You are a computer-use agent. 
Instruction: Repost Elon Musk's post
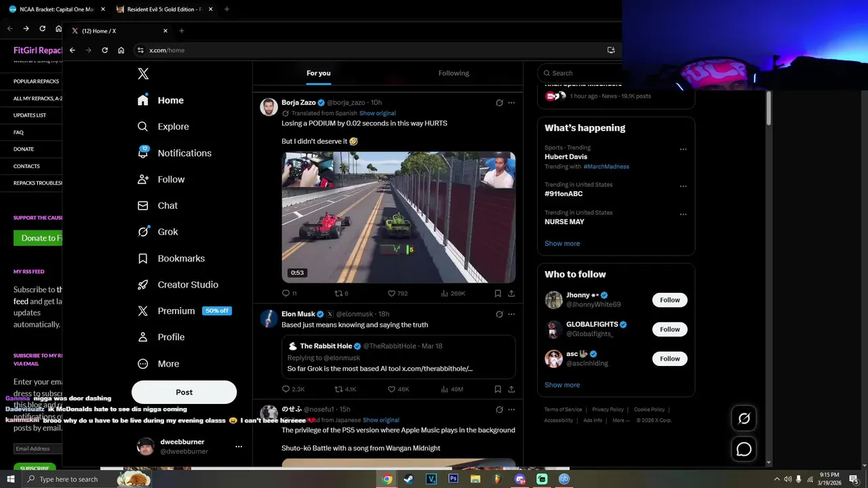(x=345, y=389)
